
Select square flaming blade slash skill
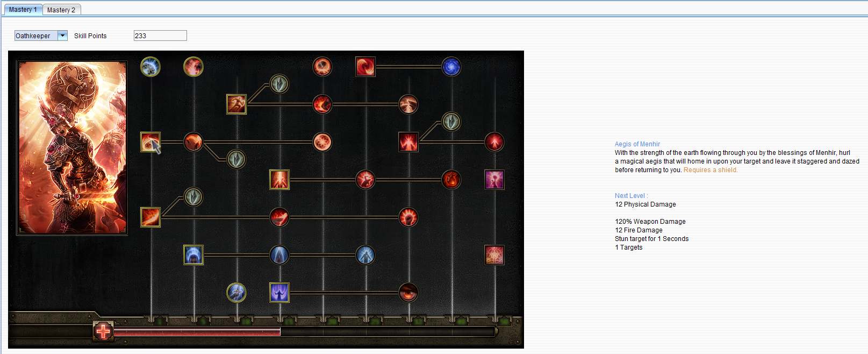click(x=150, y=217)
